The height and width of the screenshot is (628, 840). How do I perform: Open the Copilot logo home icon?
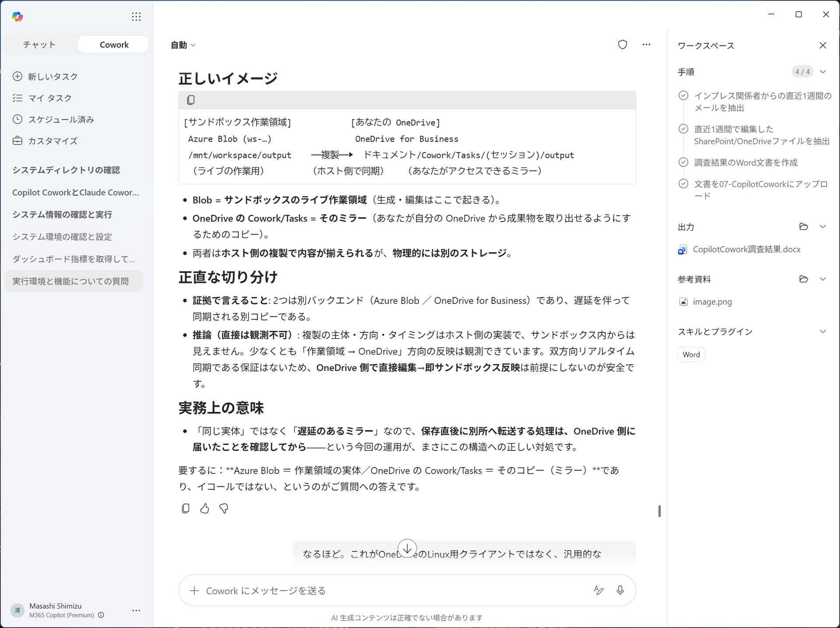[x=17, y=17]
